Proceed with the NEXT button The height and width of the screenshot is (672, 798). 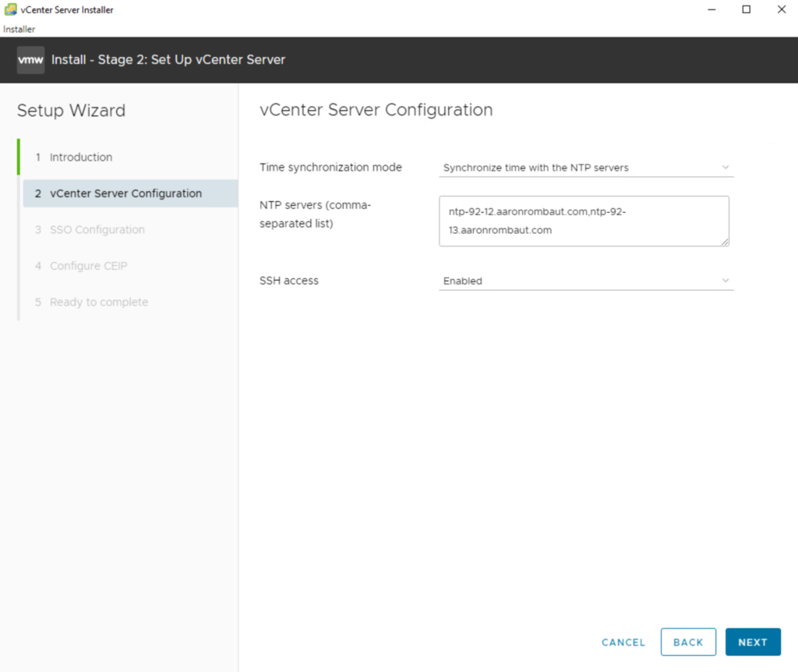tap(753, 642)
